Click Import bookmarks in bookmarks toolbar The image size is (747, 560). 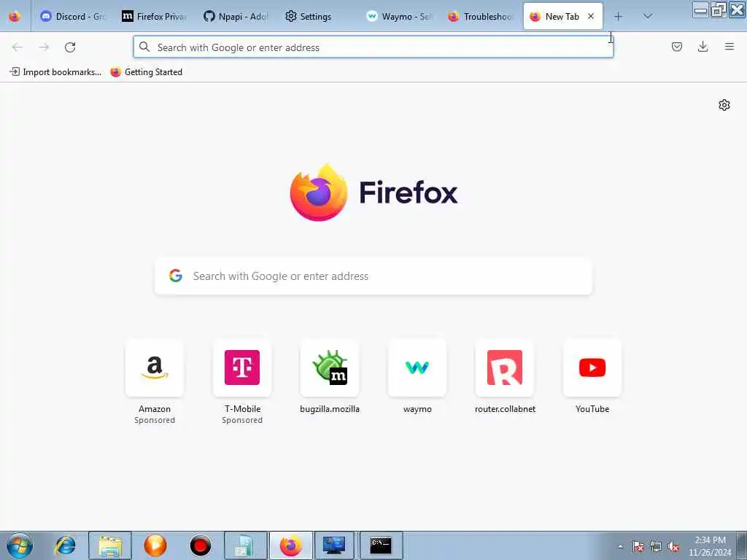[55, 72]
